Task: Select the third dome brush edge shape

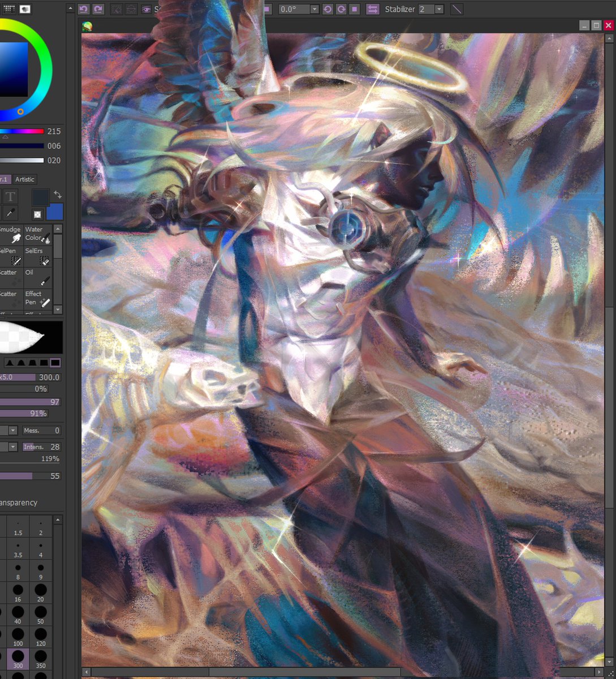Action: (x=32, y=363)
